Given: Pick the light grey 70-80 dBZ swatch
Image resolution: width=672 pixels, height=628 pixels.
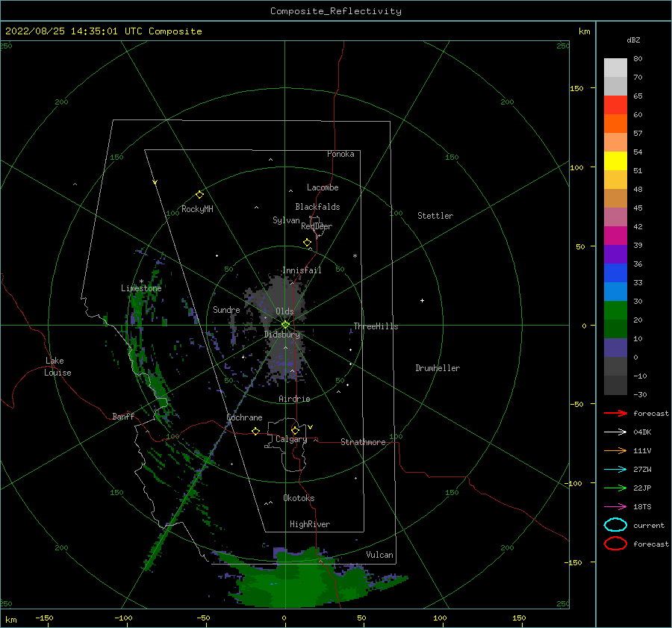Looking at the screenshot, I should (615, 67).
